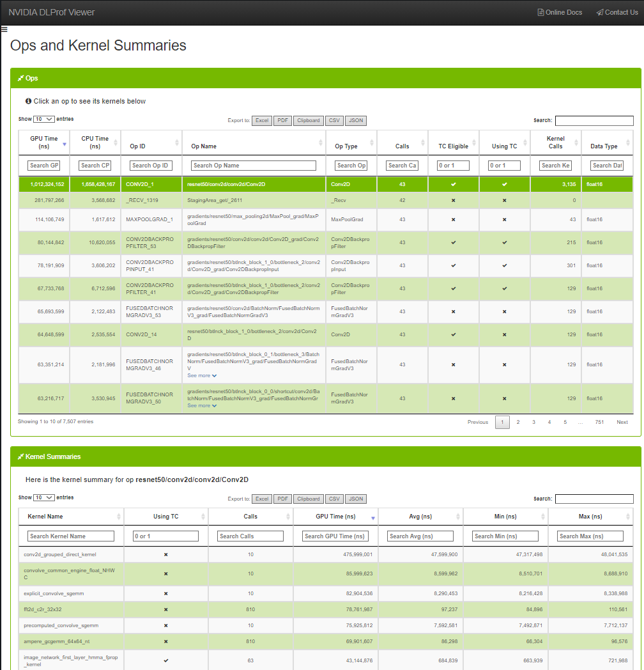Image resolution: width=644 pixels, height=670 pixels.
Task: Export Kernel Summaries as JSON
Action: pos(356,499)
